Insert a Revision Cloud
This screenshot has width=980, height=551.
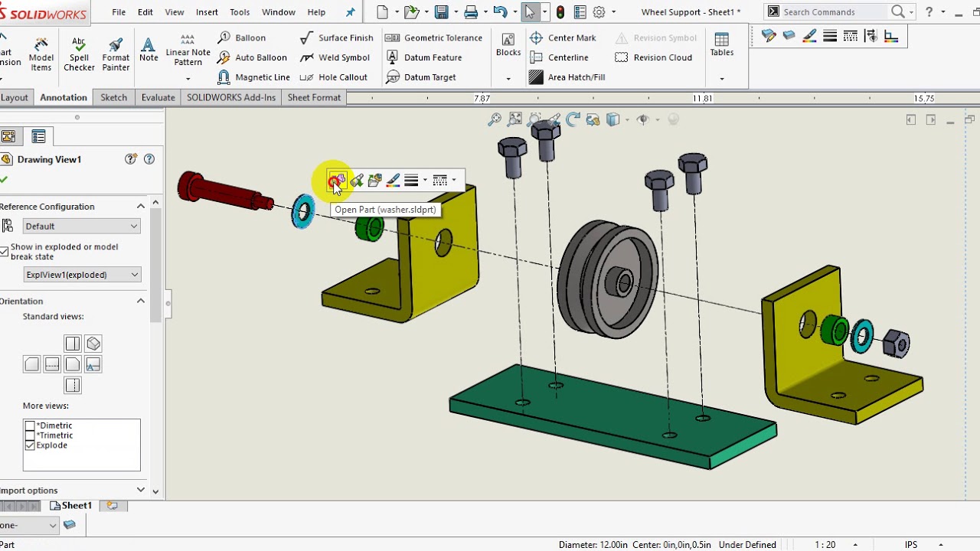[654, 57]
